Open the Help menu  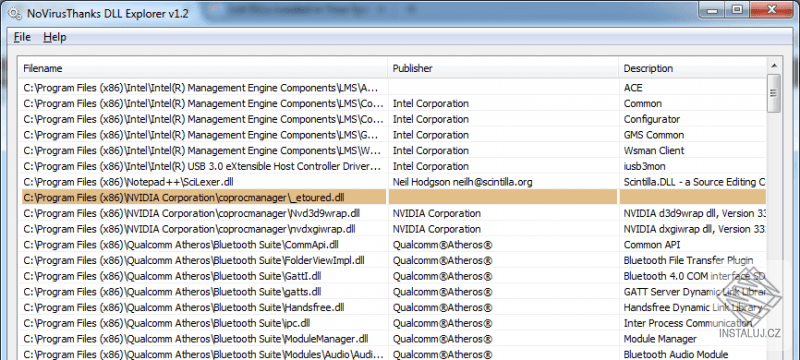point(55,37)
